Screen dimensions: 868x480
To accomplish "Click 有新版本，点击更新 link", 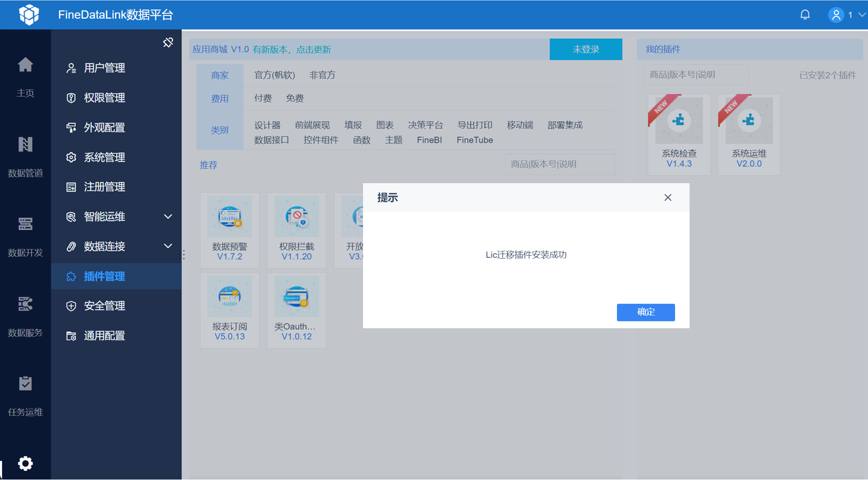I will (x=292, y=50).
